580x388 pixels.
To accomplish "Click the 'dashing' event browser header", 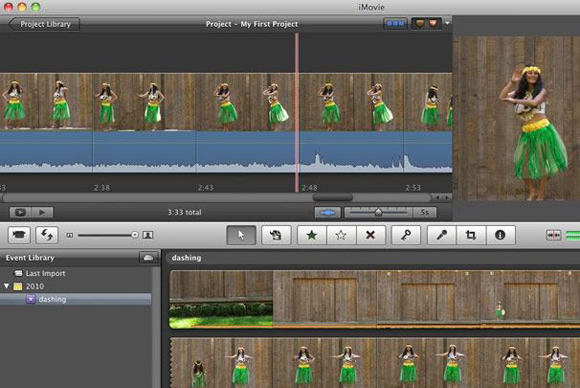I will pos(186,258).
